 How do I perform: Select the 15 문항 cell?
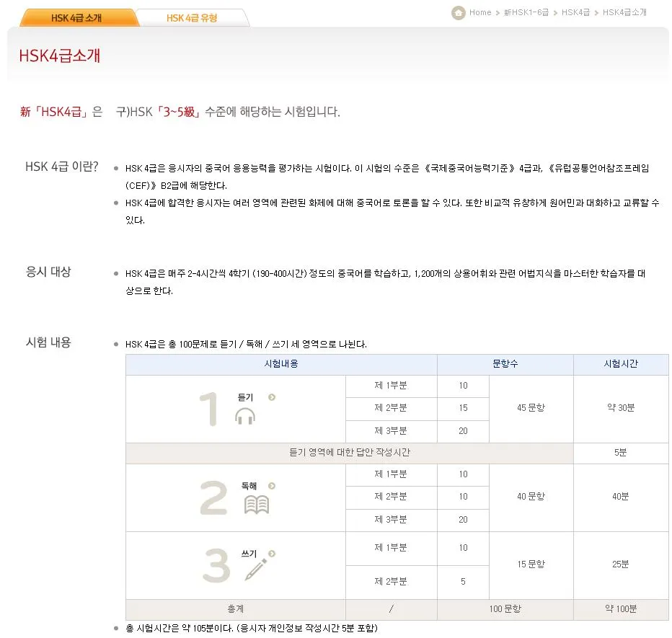pos(531,564)
